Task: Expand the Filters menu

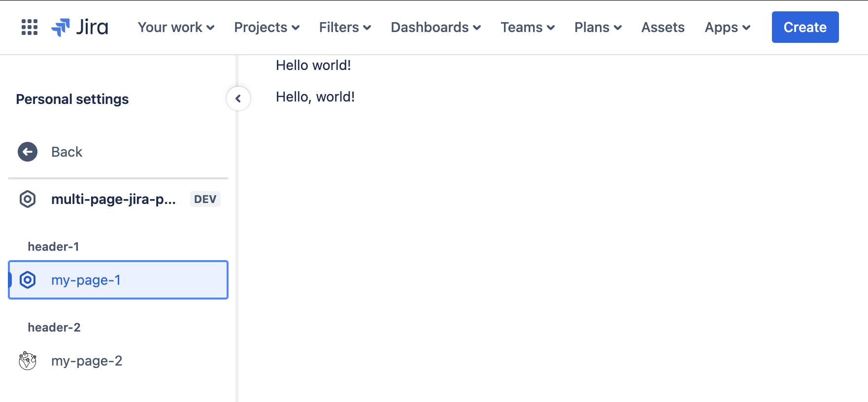Action: (345, 27)
